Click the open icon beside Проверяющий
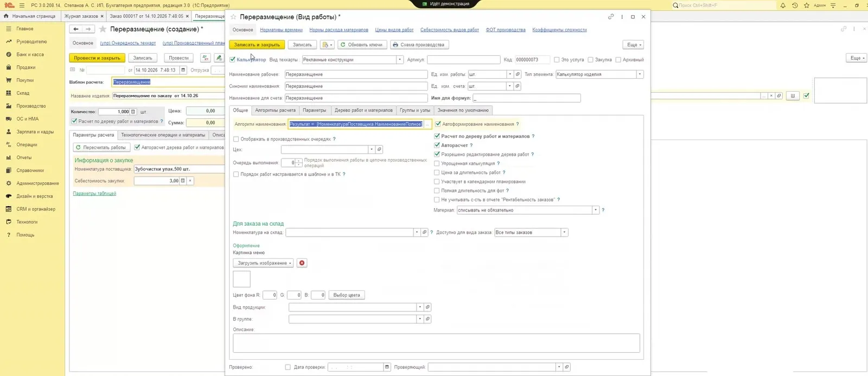Image resolution: width=868 pixels, height=376 pixels. [566, 367]
